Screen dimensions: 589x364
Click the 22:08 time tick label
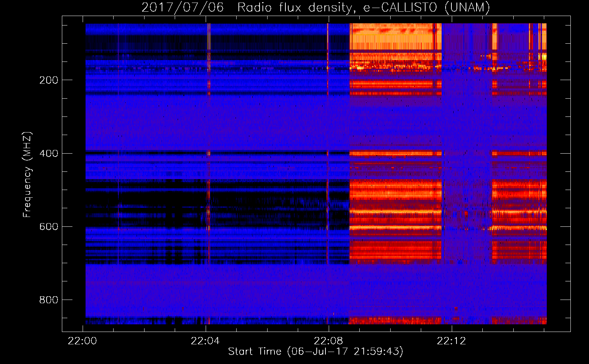click(x=328, y=341)
